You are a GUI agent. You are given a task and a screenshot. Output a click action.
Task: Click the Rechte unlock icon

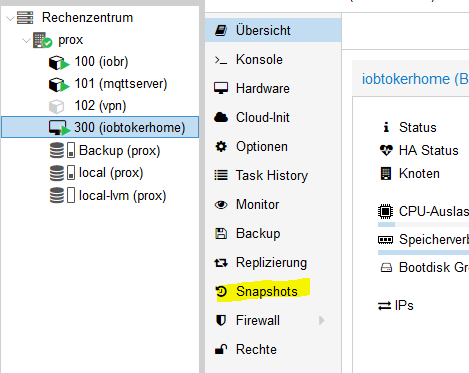point(221,349)
